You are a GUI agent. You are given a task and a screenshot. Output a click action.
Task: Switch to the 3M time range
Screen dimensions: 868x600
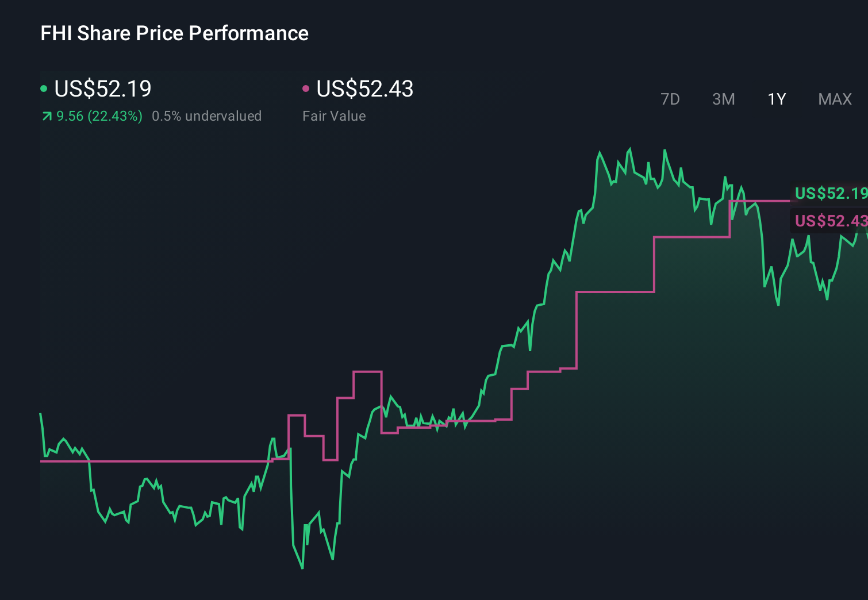723,99
